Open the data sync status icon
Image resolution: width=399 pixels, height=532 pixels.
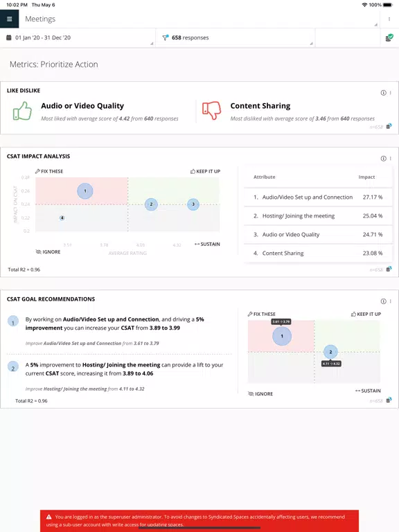[389, 37]
